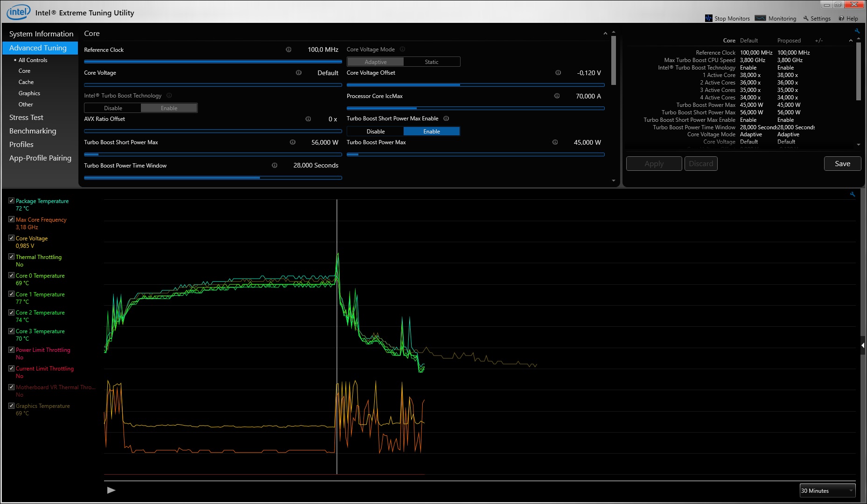Disable Intel Turbo Boost Technology
This screenshot has width=867, height=504.
click(113, 108)
